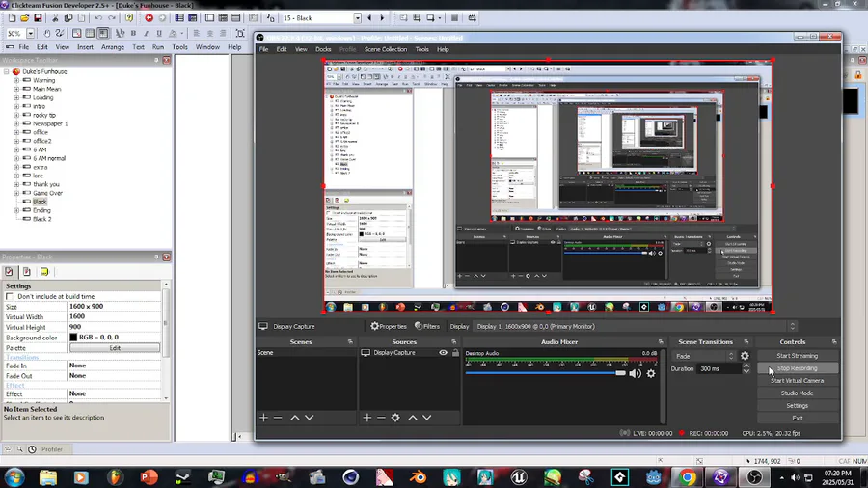This screenshot has height=488, width=868.
Task: Click the Background color black swatch
Action: (x=73, y=337)
